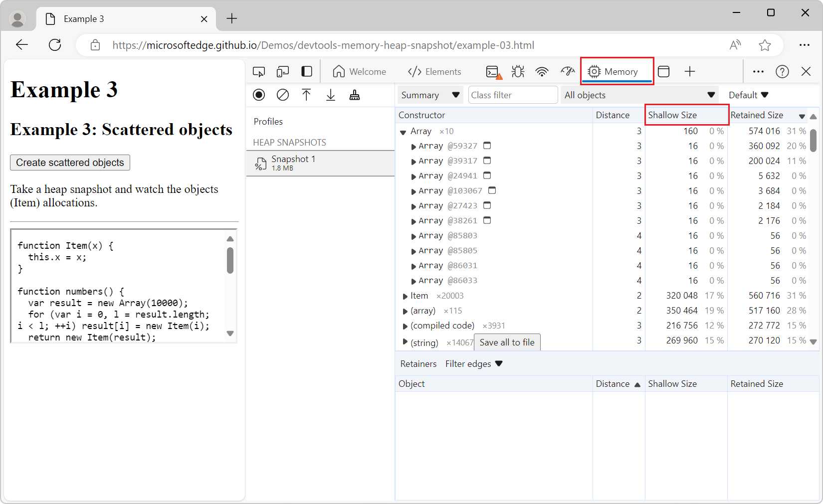Trigger garbage collection with the broom icon
The width and height of the screenshot is (823, 504).
355,95
